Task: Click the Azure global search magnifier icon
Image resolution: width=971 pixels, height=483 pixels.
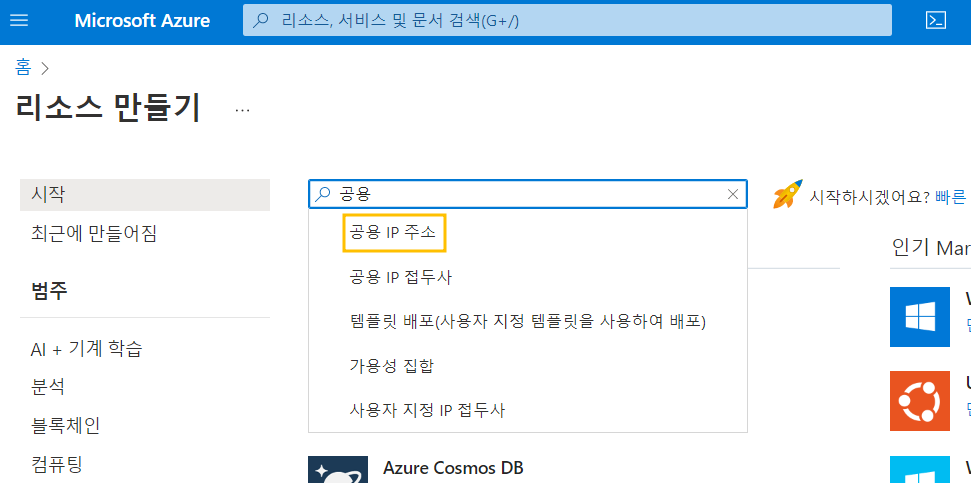Action: click(x=261, y=20)
